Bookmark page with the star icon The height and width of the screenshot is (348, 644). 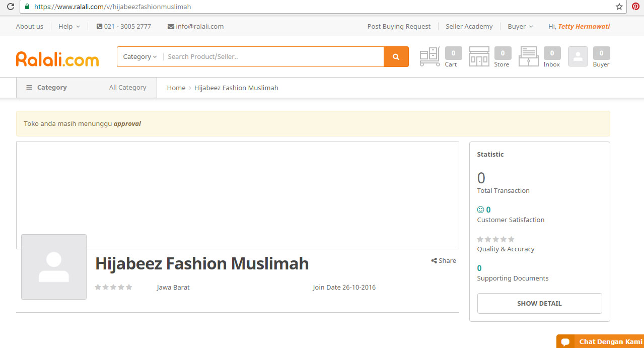pyautogui.click(x=619, y=7)
